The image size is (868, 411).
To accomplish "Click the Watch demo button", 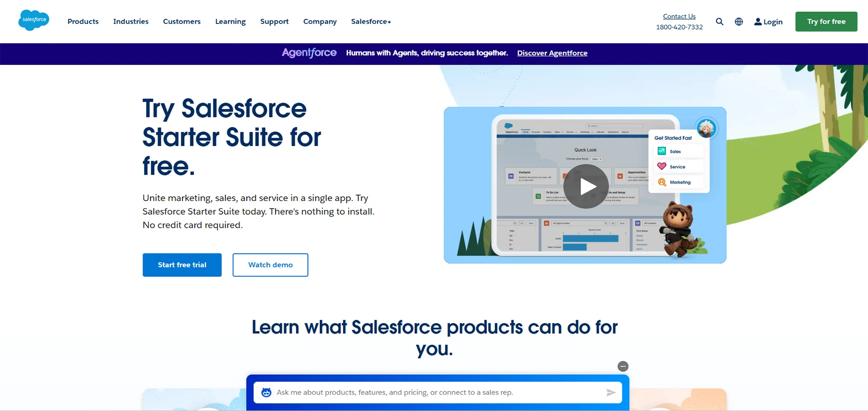I will tap(270, 265).
